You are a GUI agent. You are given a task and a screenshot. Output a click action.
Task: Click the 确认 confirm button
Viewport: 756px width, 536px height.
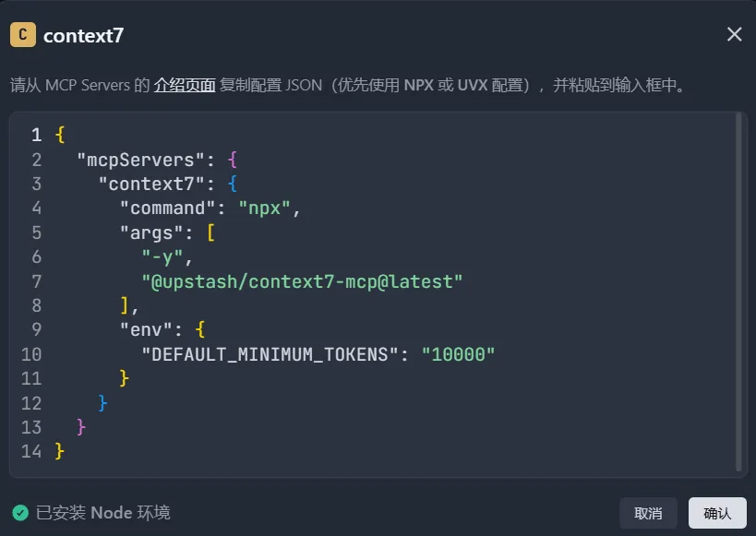pyautogui.click(x=717, y=513)
